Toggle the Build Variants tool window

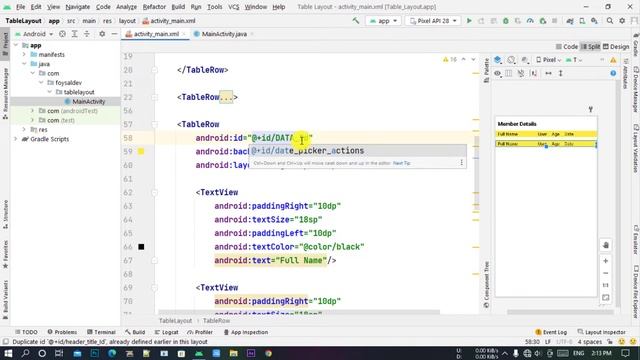pos(5,300)
